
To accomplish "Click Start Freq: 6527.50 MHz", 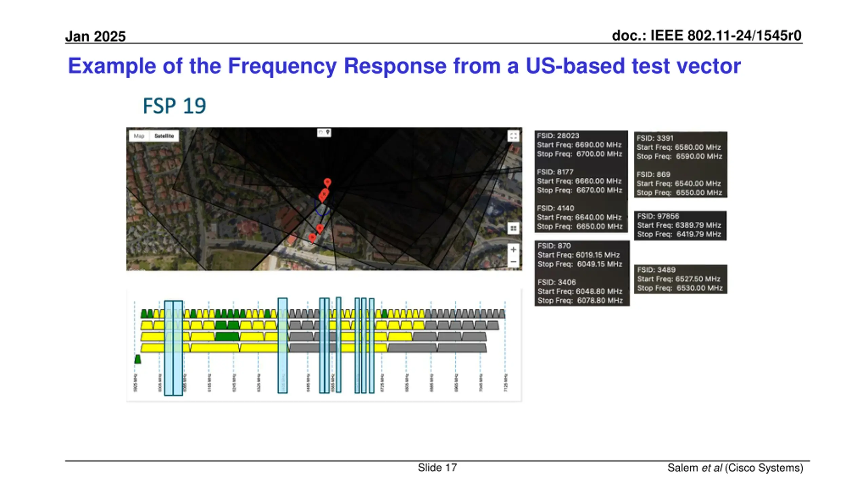I will (x=679, y=279).
